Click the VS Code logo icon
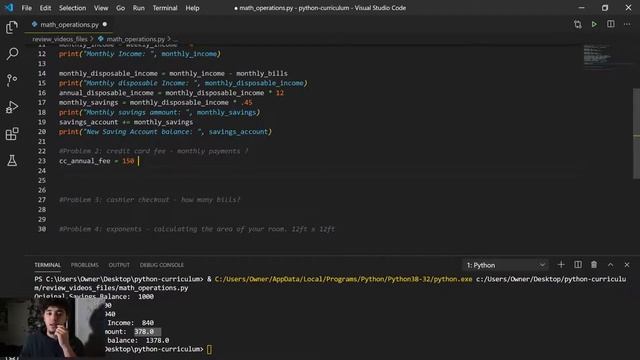Screen dimensions: 640x360 pyautogui.click(x=9, y=8)
